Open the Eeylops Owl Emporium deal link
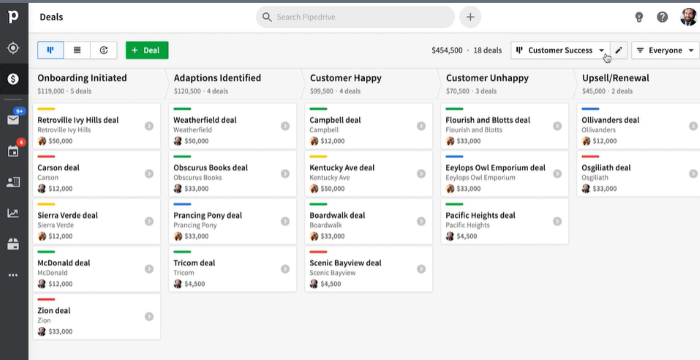 pyautogui.click(x=496, y=167)
